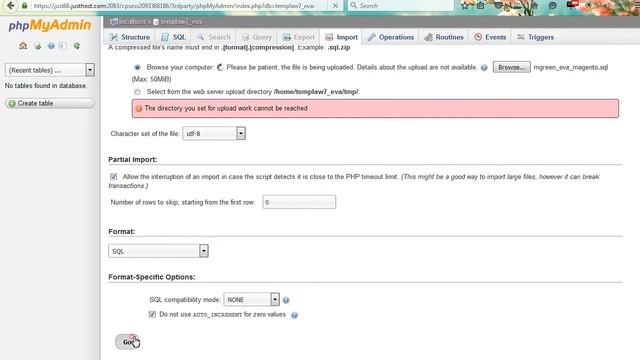Switch to the Structure tab

pos(130,37)
